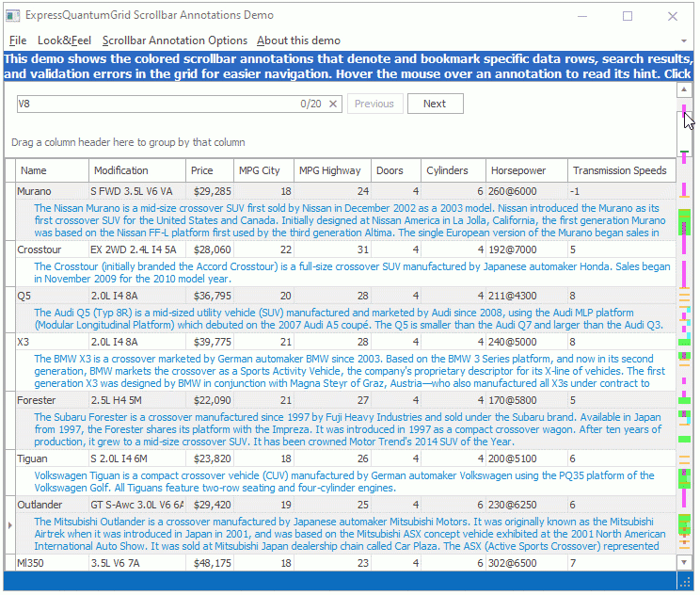Screen dimensions: 700x595
Task: Expand the menu bar overflow arrow
Action: [683, 40]
